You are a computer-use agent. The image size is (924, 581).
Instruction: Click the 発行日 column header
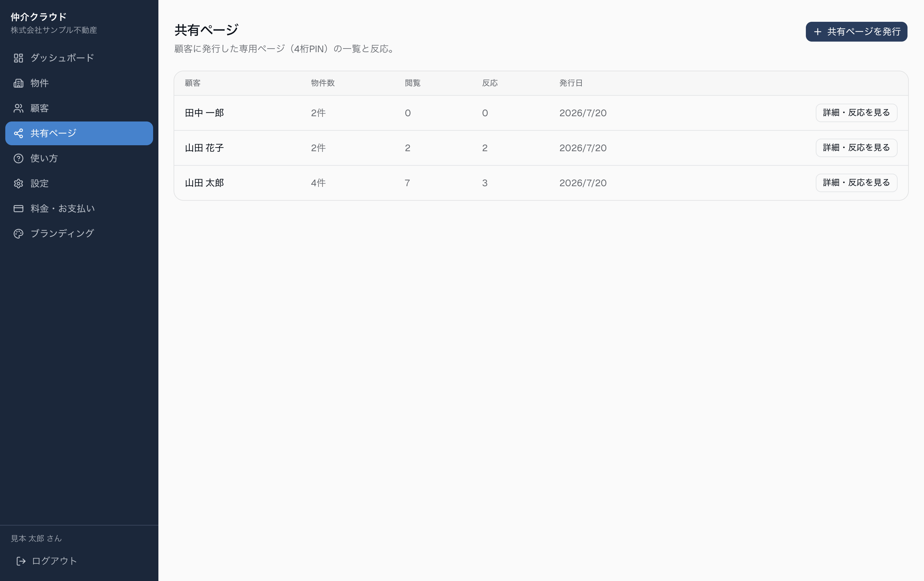(571, 83)
